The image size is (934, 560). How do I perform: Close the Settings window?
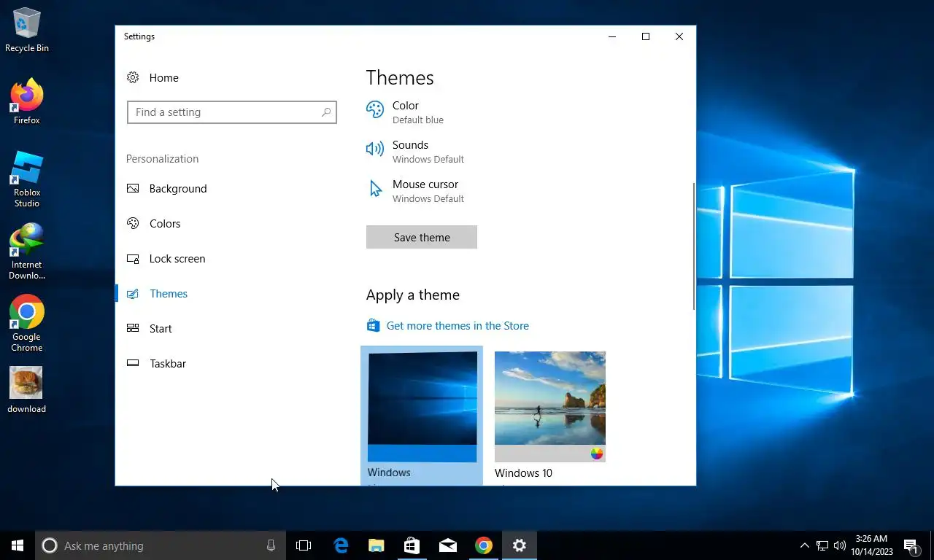point(679,36)
